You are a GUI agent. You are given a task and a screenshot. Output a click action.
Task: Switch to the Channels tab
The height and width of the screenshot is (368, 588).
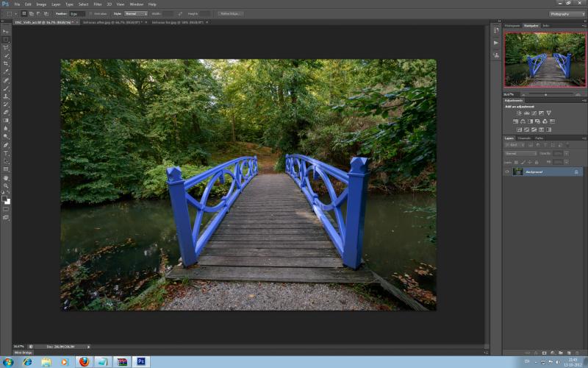[524, 138]
